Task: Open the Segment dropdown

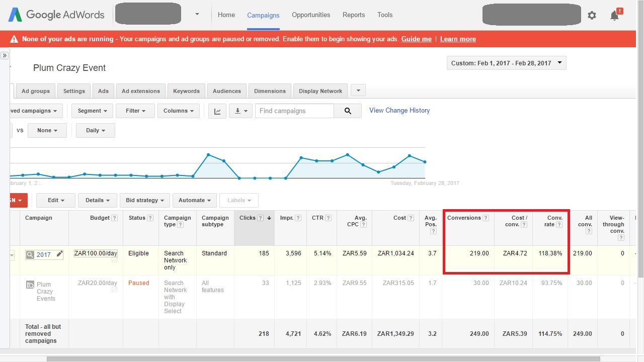Action: 92,111
